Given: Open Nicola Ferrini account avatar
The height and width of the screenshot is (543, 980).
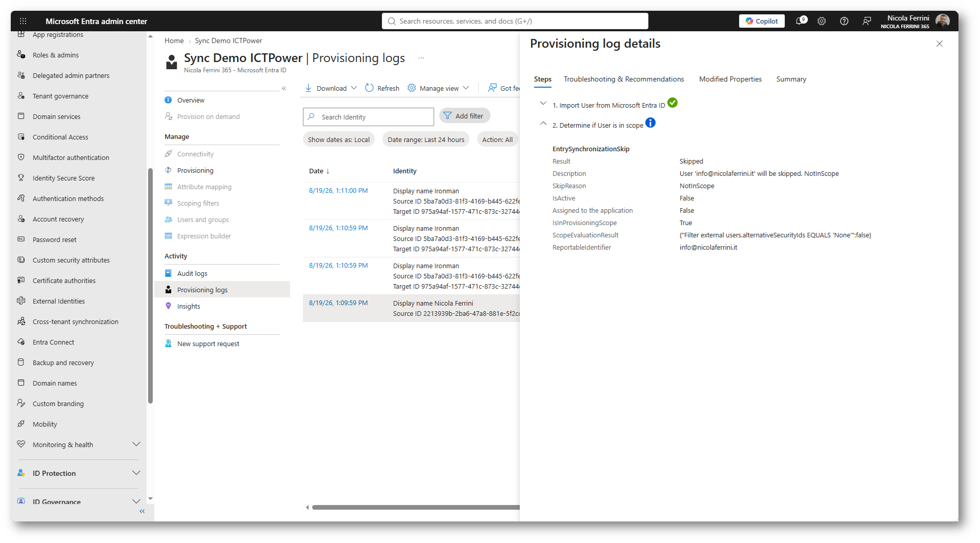Looking at the screenshot, I should click(943, 21).
